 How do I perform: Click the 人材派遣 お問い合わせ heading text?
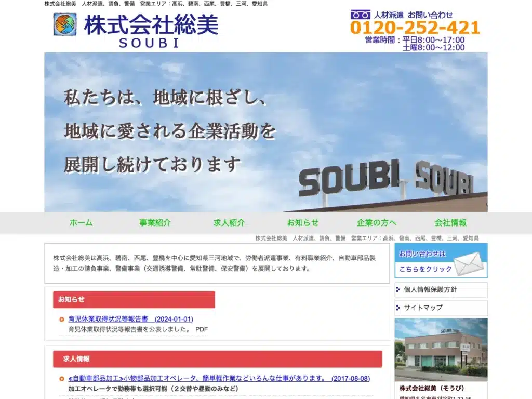[413, 15]
